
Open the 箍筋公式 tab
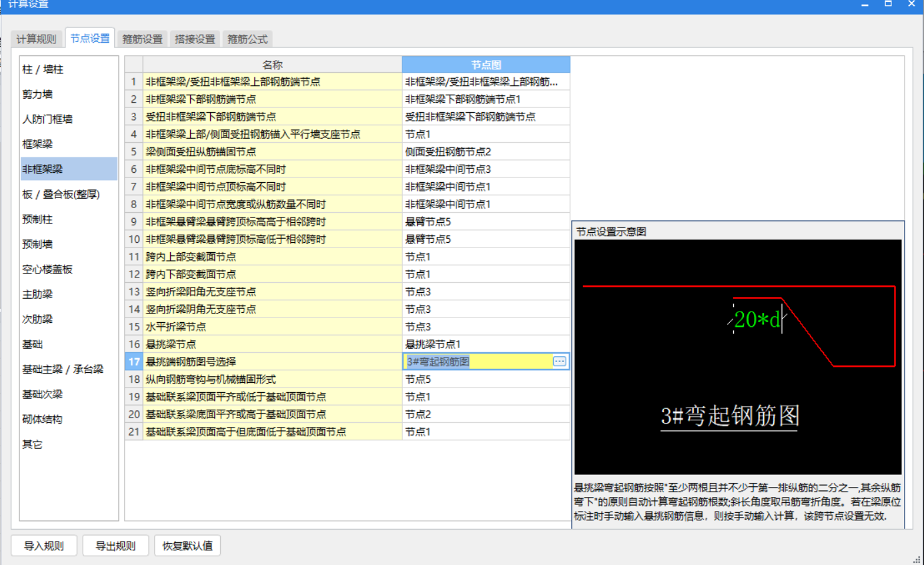tap(248, 39)
